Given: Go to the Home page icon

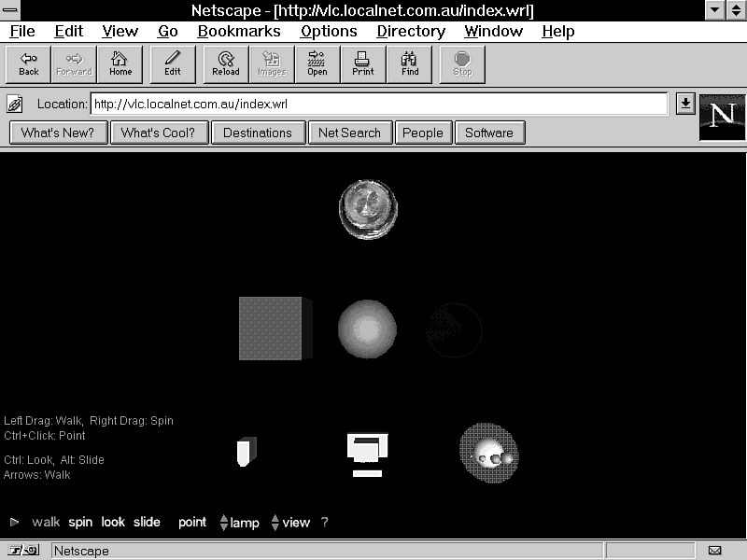Looking at the screenshot, I should tap(120, 63).
